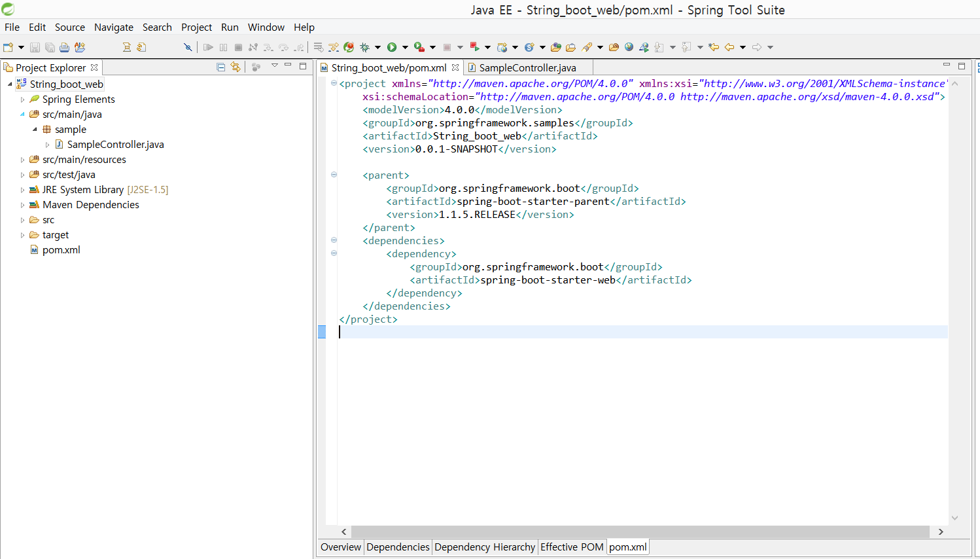Click the Open Web Browser globe icon
This screenshot has width=980, height=559.
pos(629,47)
